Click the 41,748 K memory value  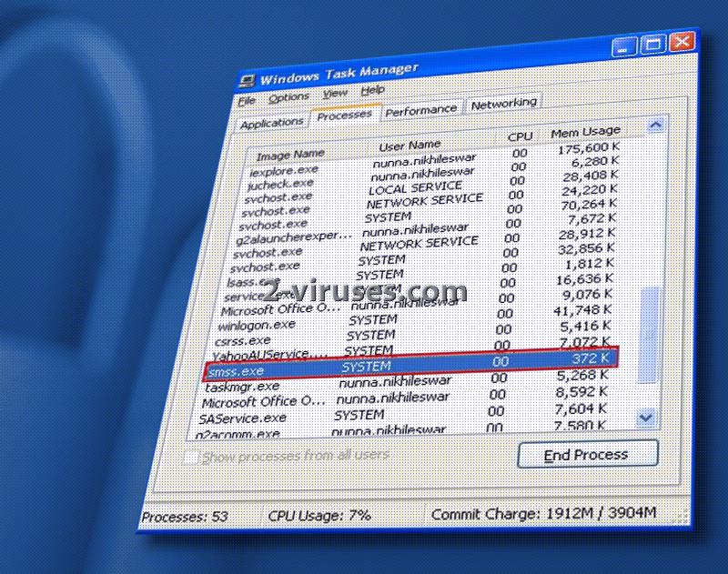tap(582, 310)
